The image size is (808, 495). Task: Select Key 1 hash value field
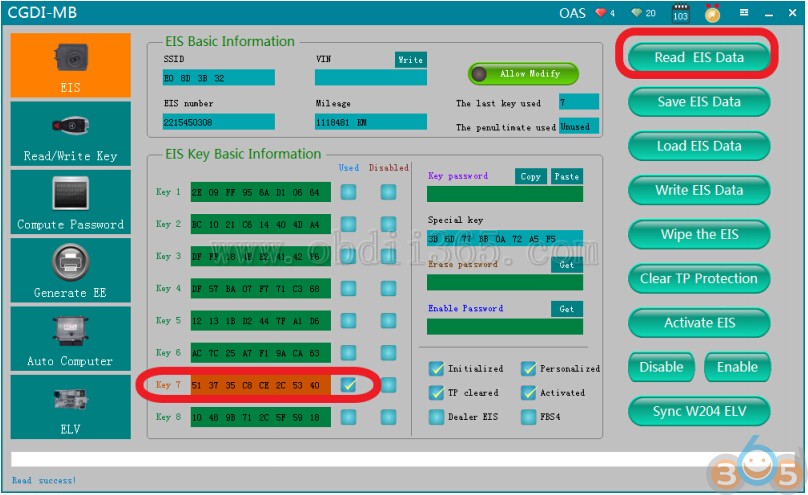click(261, 192)
